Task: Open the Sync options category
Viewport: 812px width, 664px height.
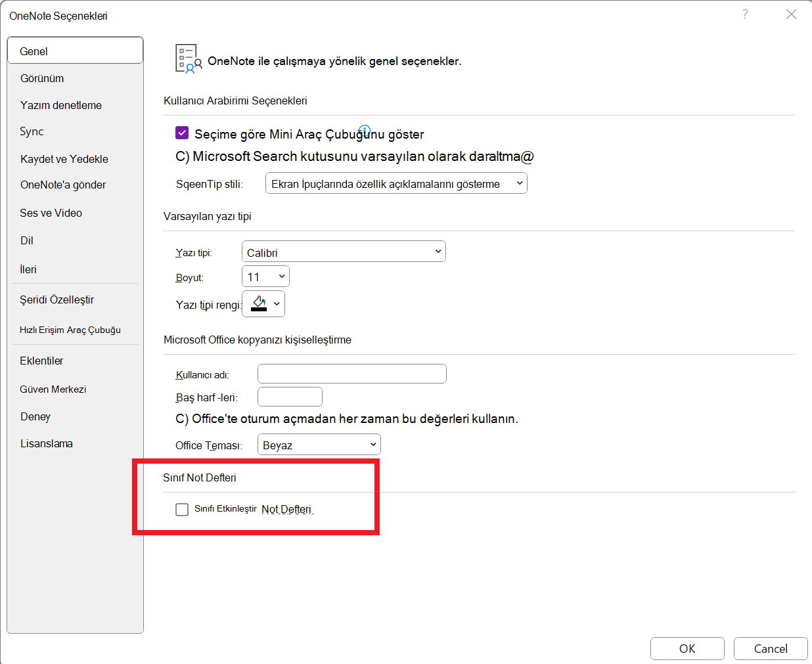Action: tap(32, 131)
